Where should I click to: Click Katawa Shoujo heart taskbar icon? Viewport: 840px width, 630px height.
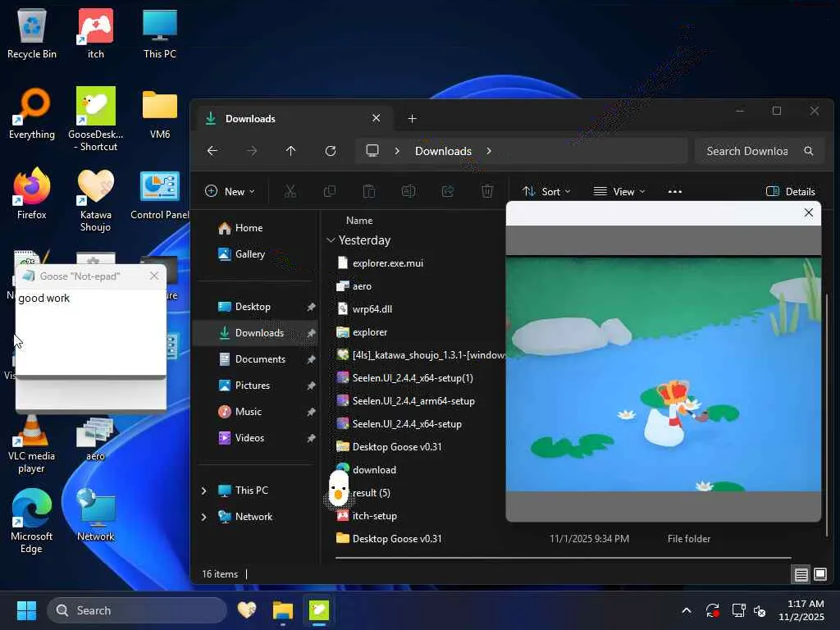click(247, 610)
